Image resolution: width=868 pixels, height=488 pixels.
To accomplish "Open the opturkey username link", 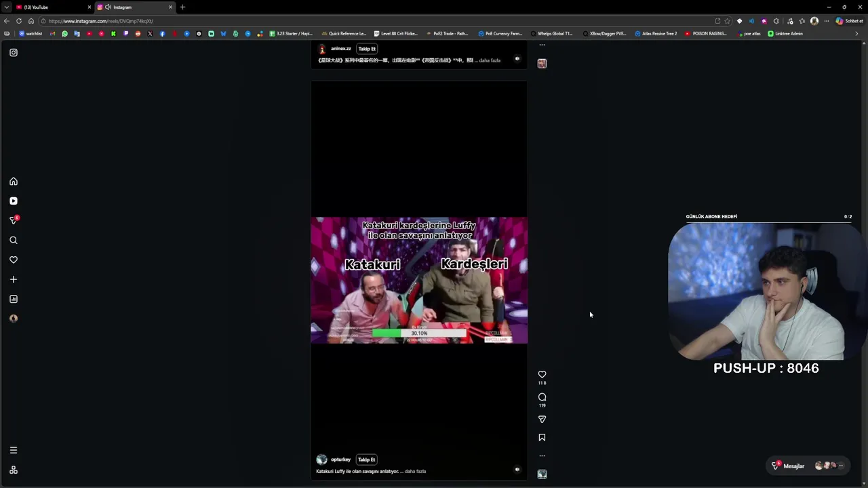I will coord(340,460).
